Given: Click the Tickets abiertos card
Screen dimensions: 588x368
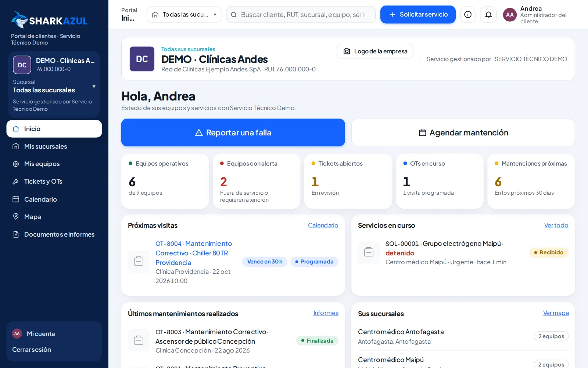Looking at the screenshot, I should point(348,181).
